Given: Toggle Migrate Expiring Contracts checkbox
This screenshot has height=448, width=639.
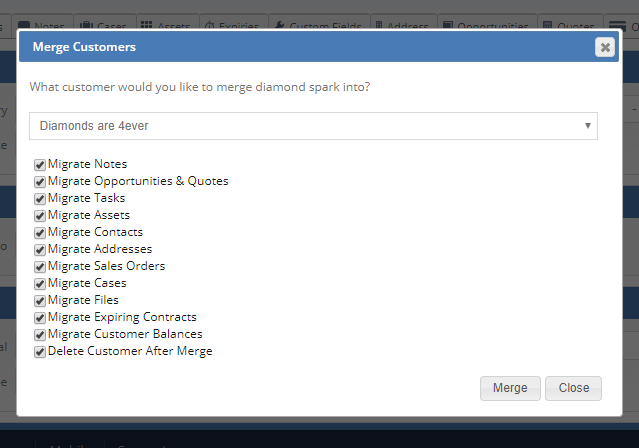Looking at the screenshot, I should [40, 318].
